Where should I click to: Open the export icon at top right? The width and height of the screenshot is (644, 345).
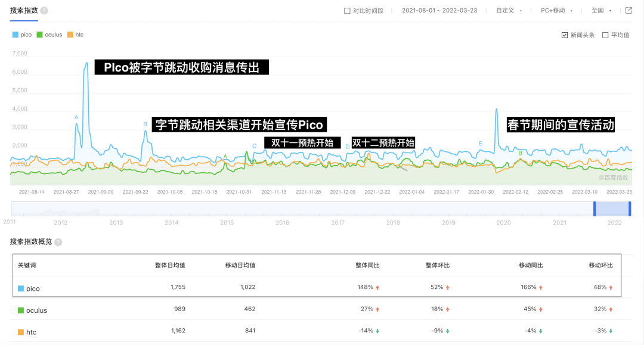pos(628,10)
